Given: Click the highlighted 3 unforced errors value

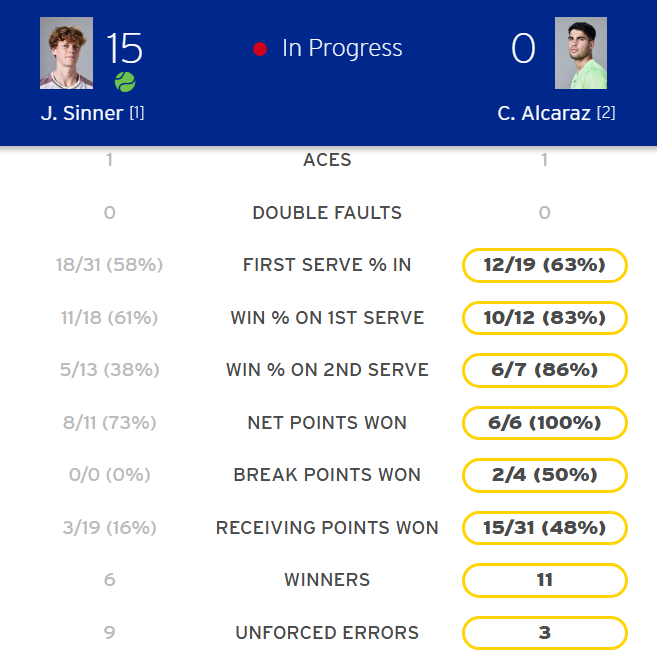Looking at the screenshot, I should [x=545, y=633].
